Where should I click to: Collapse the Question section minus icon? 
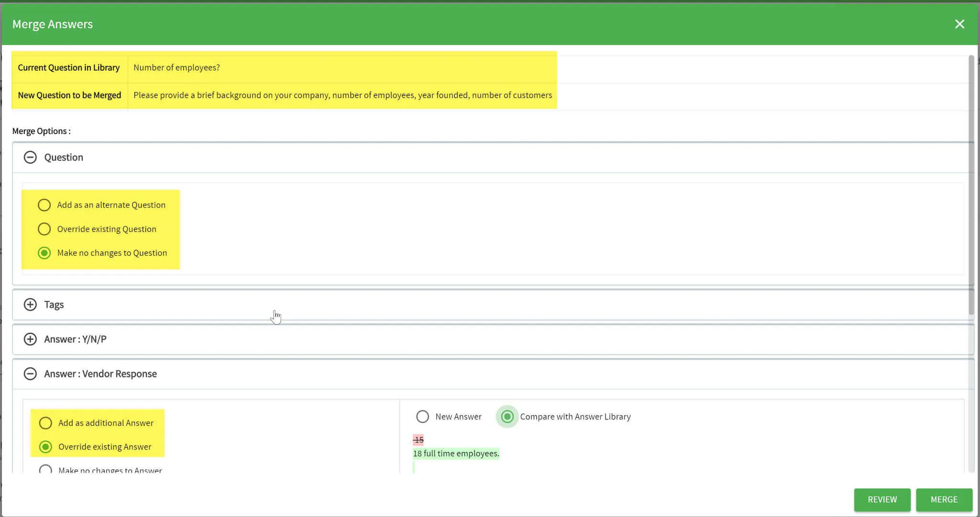30,157
